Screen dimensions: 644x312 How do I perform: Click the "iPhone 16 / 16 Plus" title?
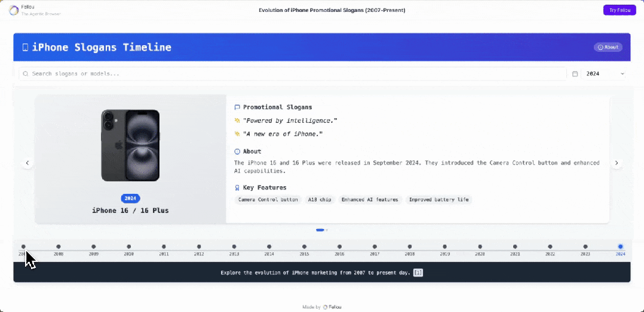pyautogui.click(x=130, y=211)
